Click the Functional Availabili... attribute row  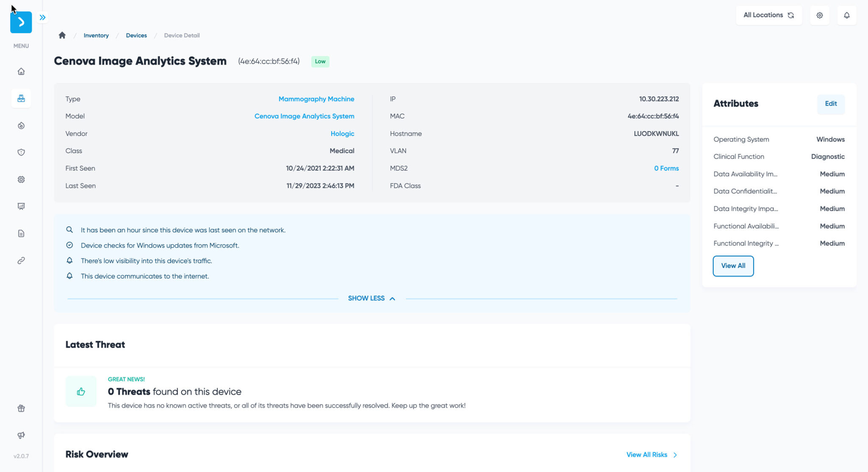coord(779,226)
